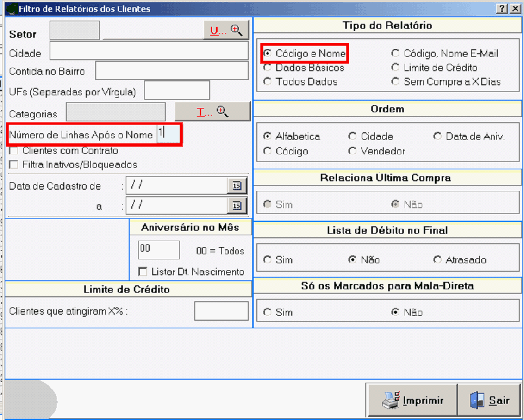The image size is (524, 420).
Task: Click the Cidade text field
Action: tap(149, 51)
